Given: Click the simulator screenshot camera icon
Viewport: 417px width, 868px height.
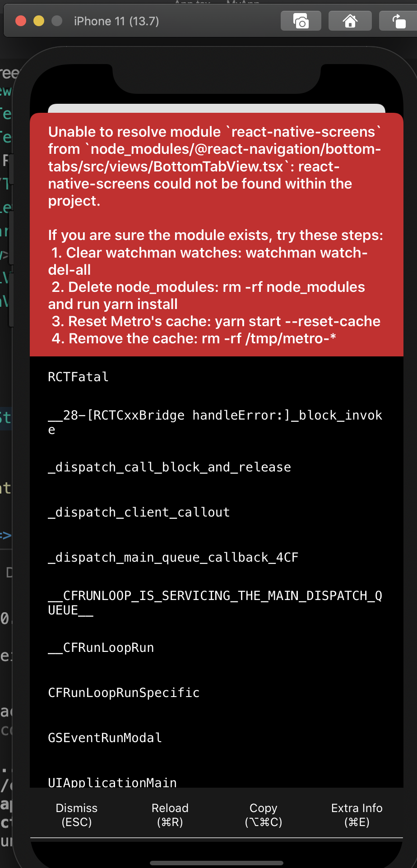Looking at the screenshot, I should point(301,21).
